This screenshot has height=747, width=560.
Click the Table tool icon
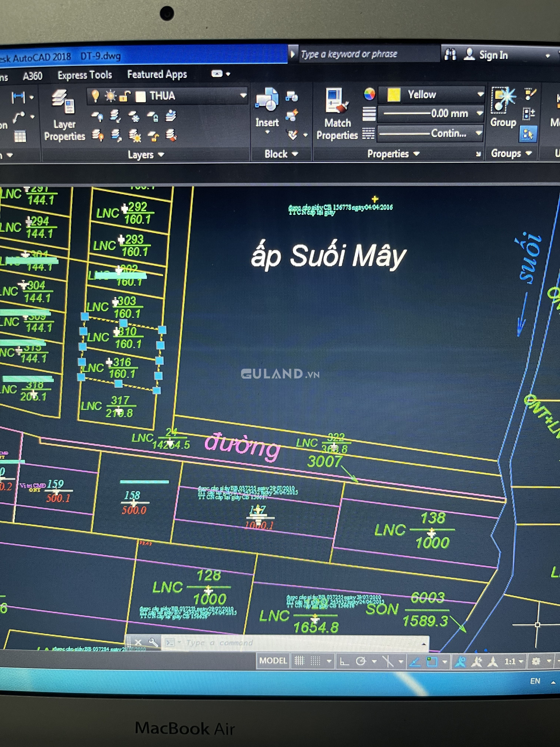pos(20,137)
